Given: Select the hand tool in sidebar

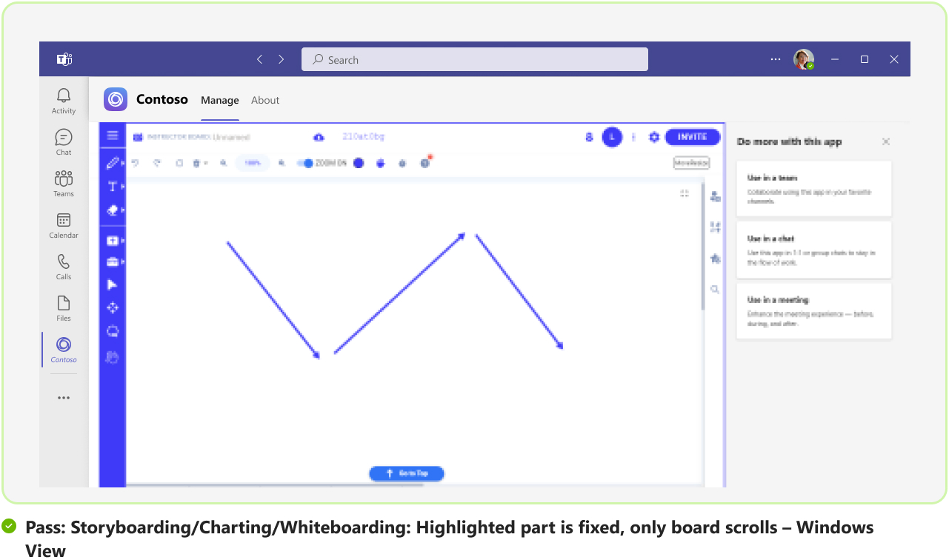Looking at the screenshot, I should coord(113,357).
